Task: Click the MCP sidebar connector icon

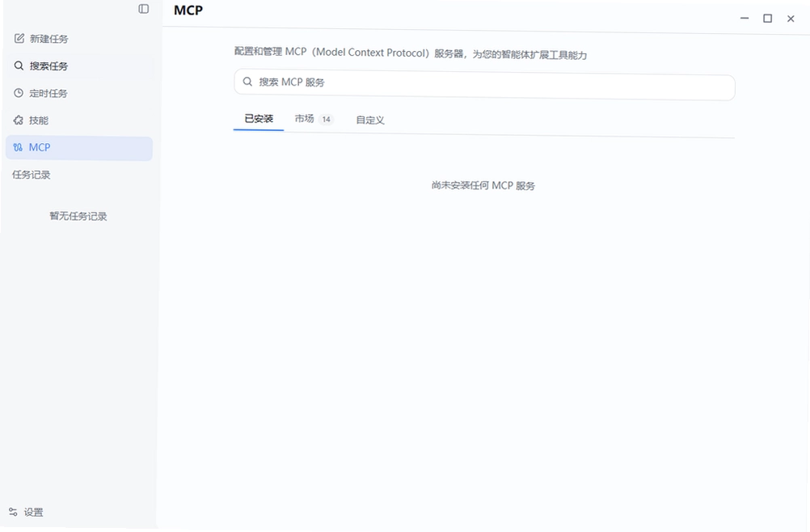Action: [x=18, y=147]
